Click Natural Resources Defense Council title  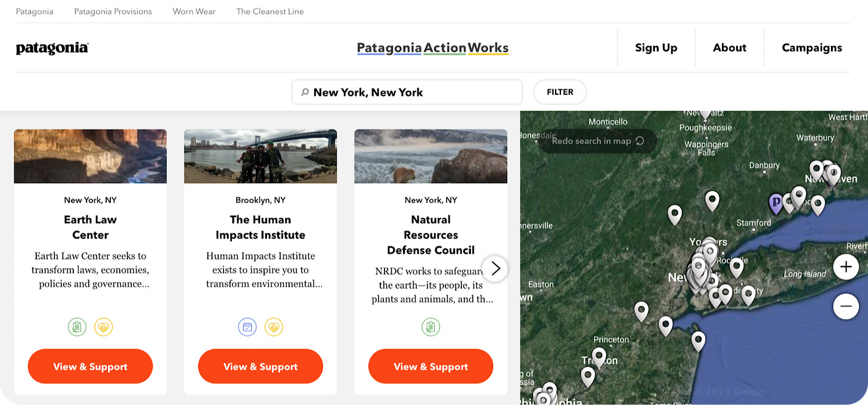pos(431,235)
